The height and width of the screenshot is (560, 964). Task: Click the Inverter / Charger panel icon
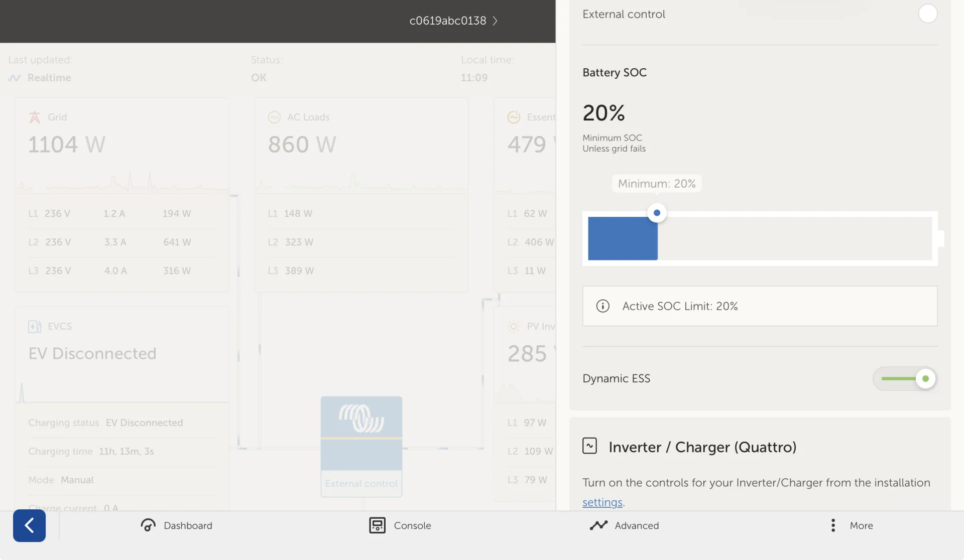pos(589,446)
